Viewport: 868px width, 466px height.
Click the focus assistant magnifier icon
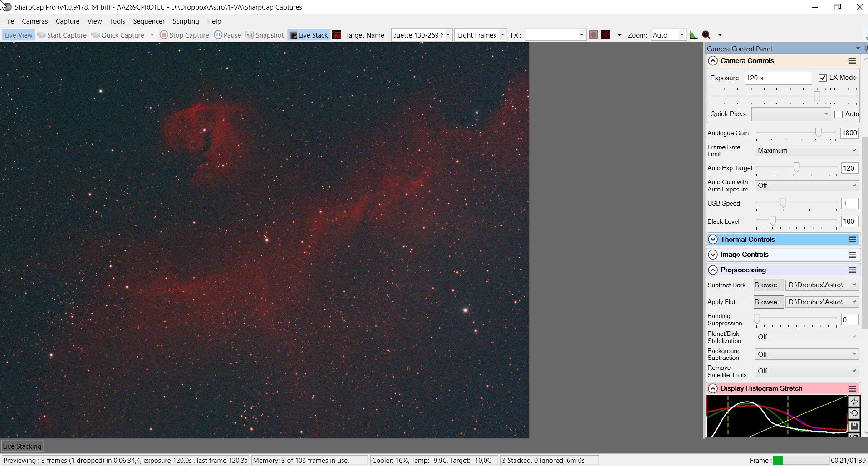(x=706, y=35)
